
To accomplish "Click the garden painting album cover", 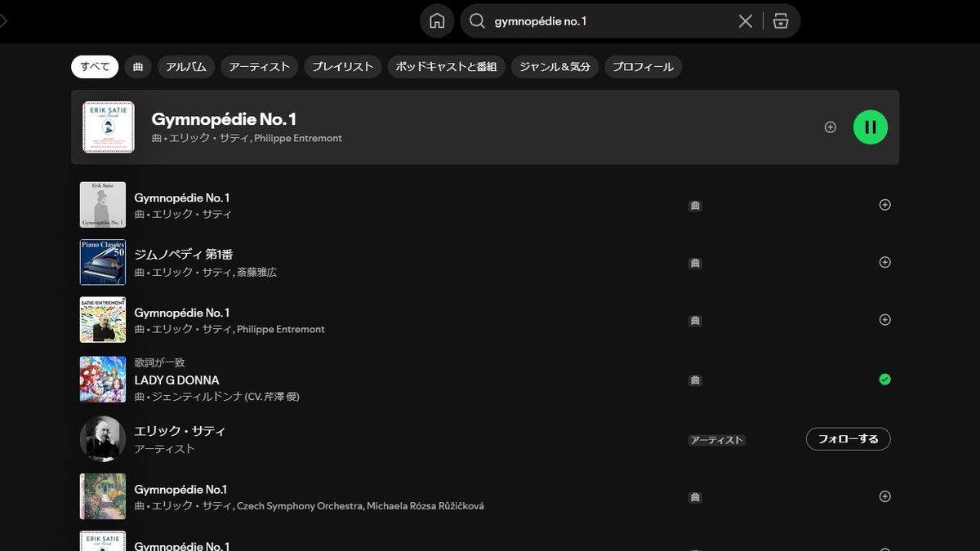I will (x=103, y=496).
